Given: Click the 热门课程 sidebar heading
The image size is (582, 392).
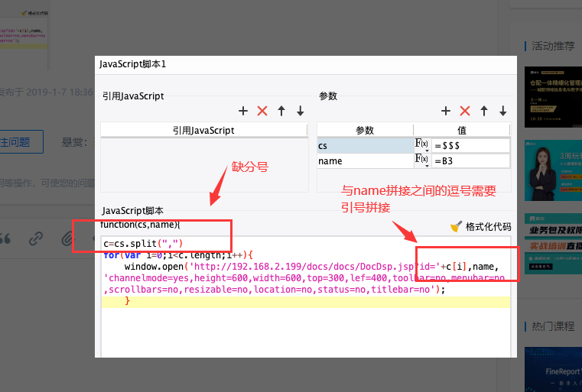Looking at the screenshot, I should point(553,326).
